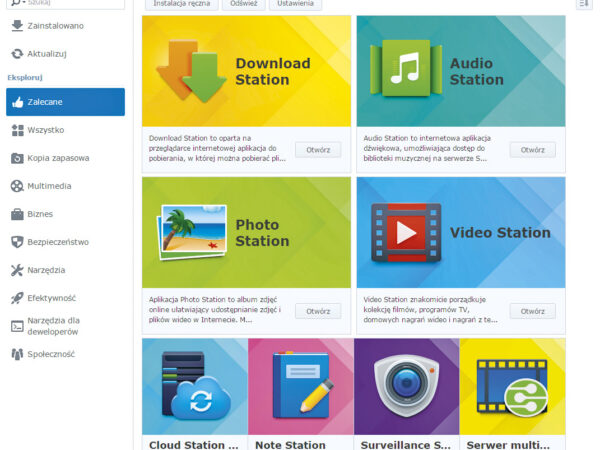The width and height of the screenshot is (600, 450).
Task: Open Ustawienia in the top toolbar
Action: click(295, 4)
